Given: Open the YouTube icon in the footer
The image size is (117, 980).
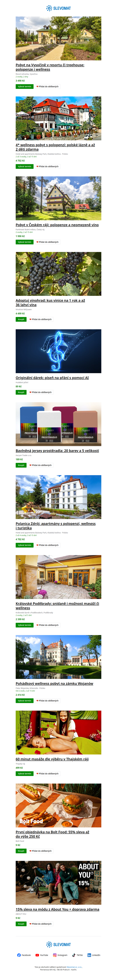Looking at the screenshot, I should pos(37,955).
